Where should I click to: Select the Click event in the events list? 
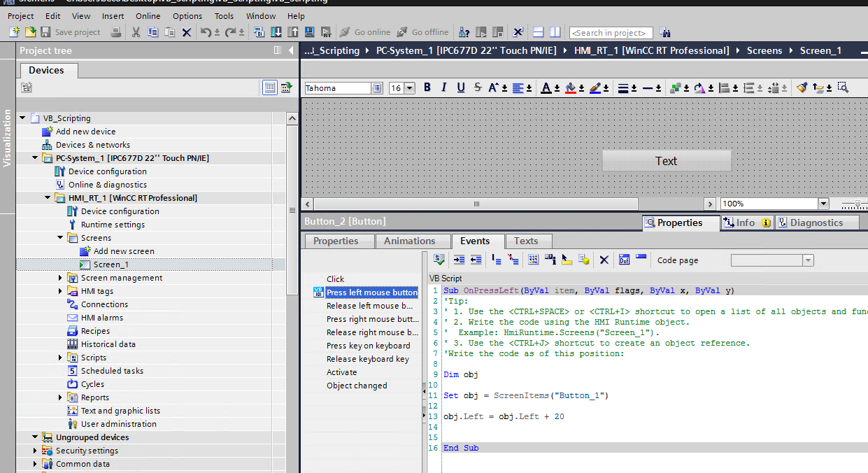click(336, 279)
